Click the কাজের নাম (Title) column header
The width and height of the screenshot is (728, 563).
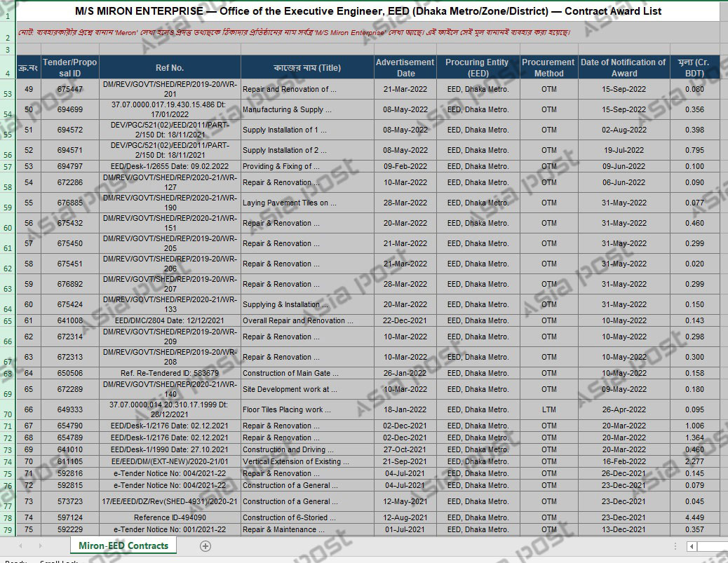[307, 67]
